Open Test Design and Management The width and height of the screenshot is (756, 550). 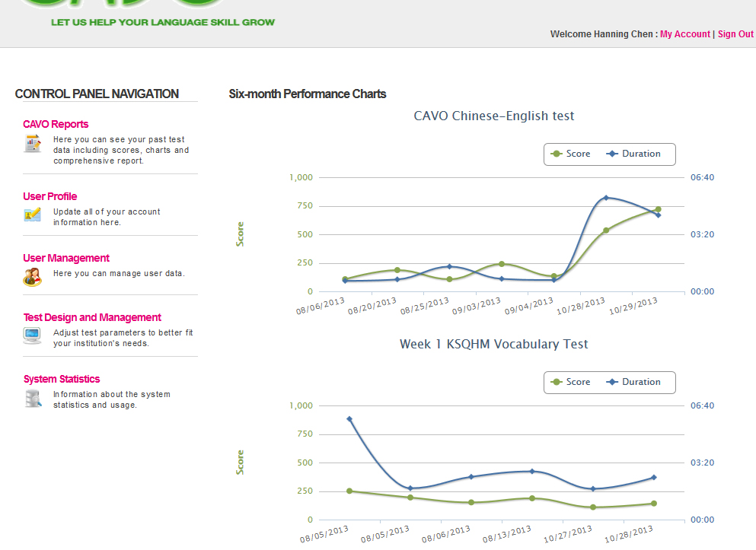click(x=92, y=317)
